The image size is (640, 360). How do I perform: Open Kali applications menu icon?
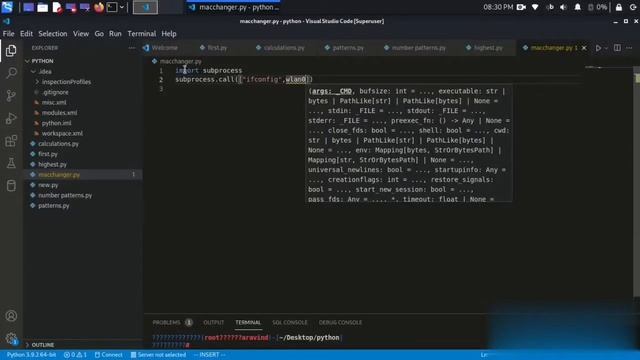tap(7, 7)
